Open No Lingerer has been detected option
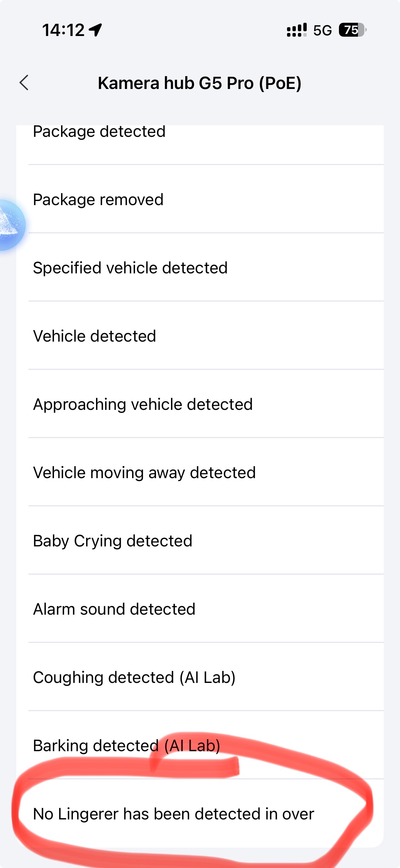 coord(173,814)
